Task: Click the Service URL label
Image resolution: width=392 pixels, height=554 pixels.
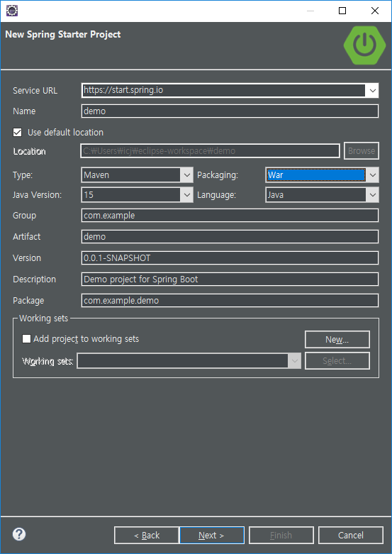Action: pos(35,91)
